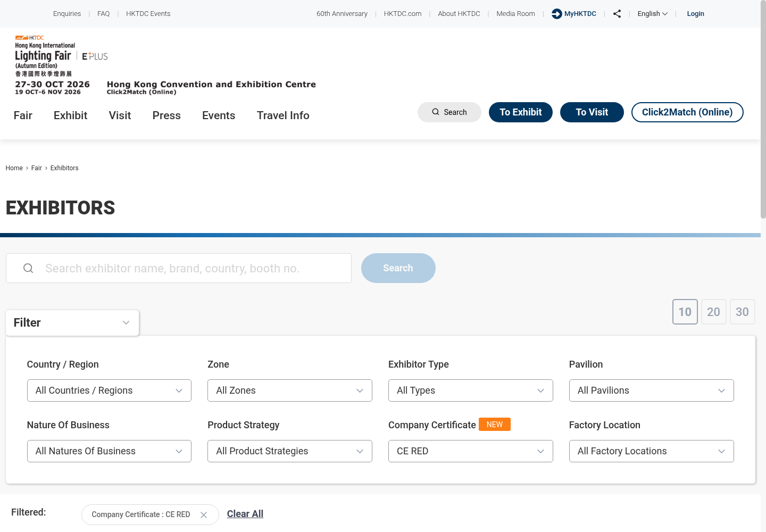Remove the CE RED filter chip
This screenshot has height=532, width=766.
tap(204, 515)
